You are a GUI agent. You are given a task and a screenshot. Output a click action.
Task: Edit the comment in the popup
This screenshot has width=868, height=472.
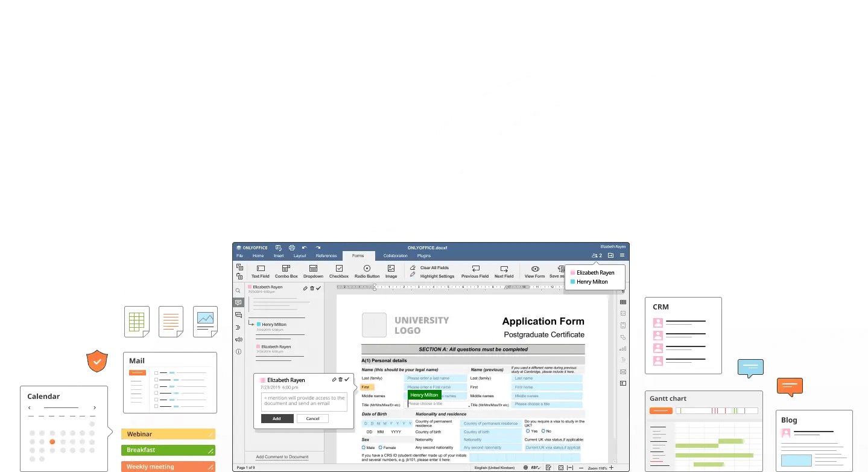334,380
